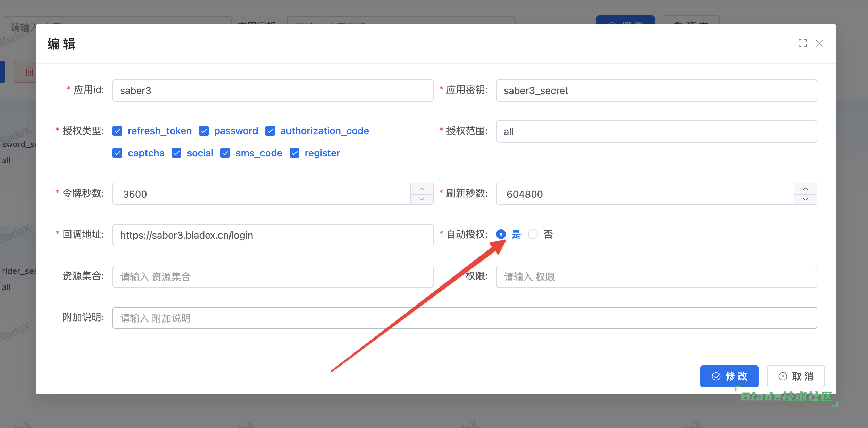Image resolution: width=868 pixels, height=428 pixels.
Task: Uncheck the social grant type
Action: coord(176,153)
